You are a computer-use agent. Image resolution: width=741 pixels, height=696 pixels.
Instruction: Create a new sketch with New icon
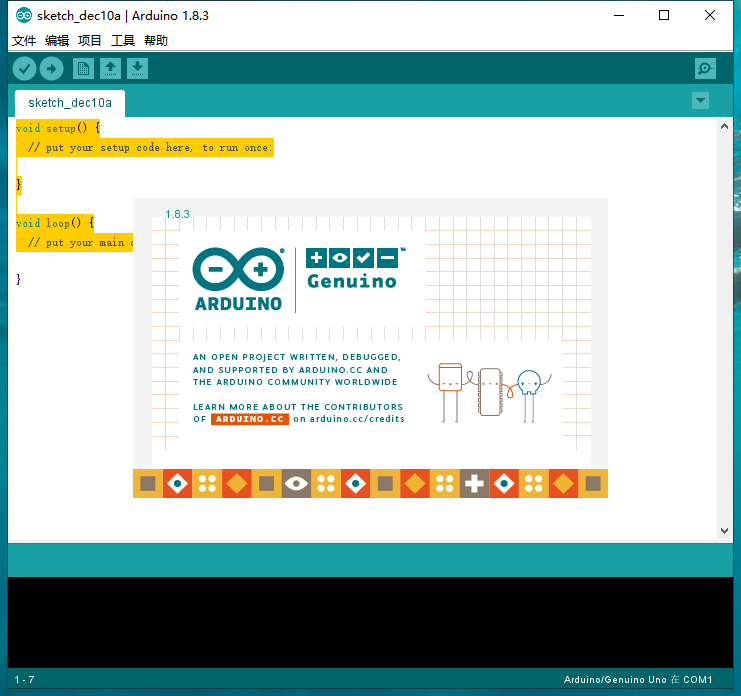(83, 68)
